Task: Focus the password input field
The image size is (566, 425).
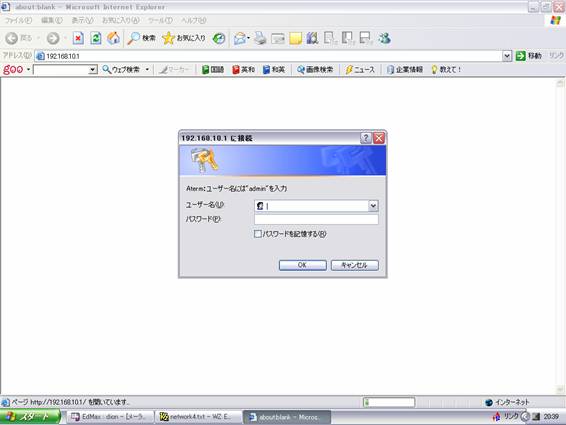Action: coord(316,220)
